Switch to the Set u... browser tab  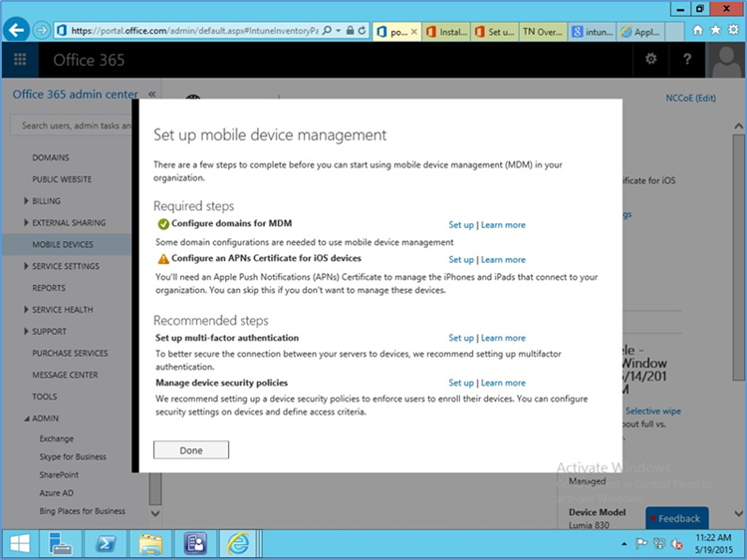coord(495,32)
